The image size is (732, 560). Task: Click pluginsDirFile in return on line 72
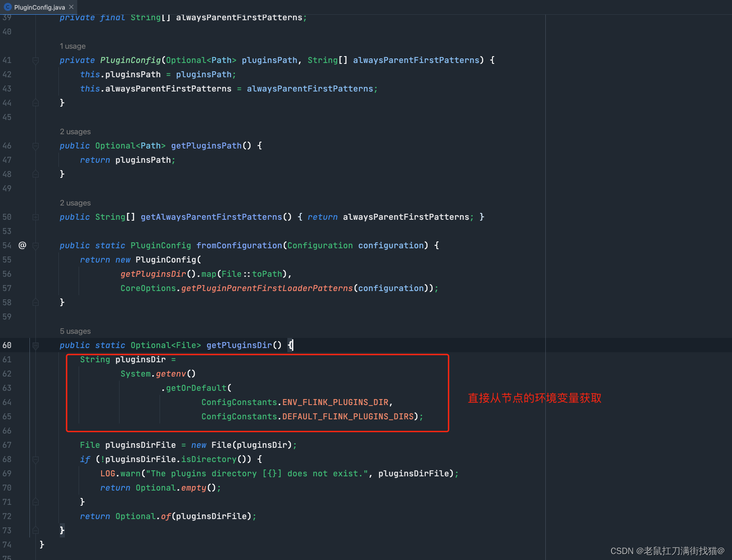pos(212,516)
